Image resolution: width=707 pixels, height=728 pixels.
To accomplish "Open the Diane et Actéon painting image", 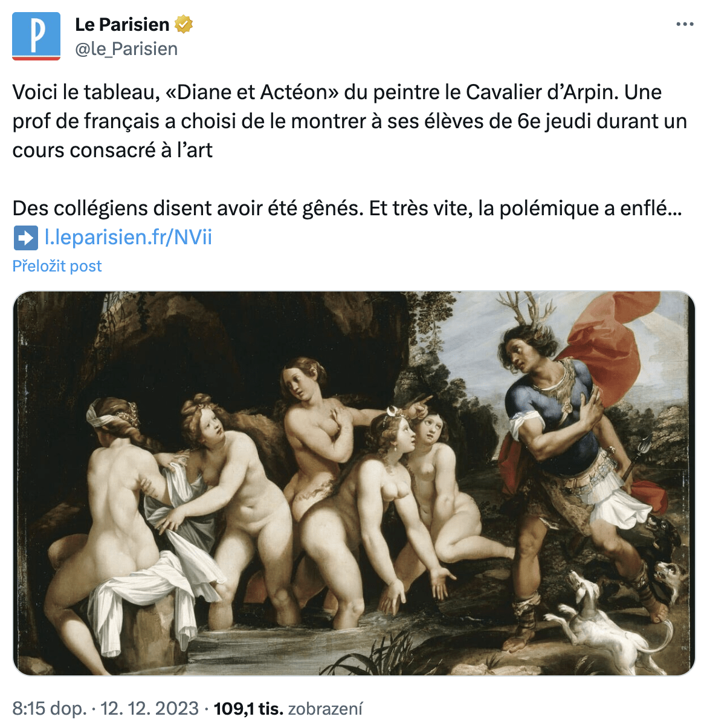I will pyautogui.click(x=353, y=483).
